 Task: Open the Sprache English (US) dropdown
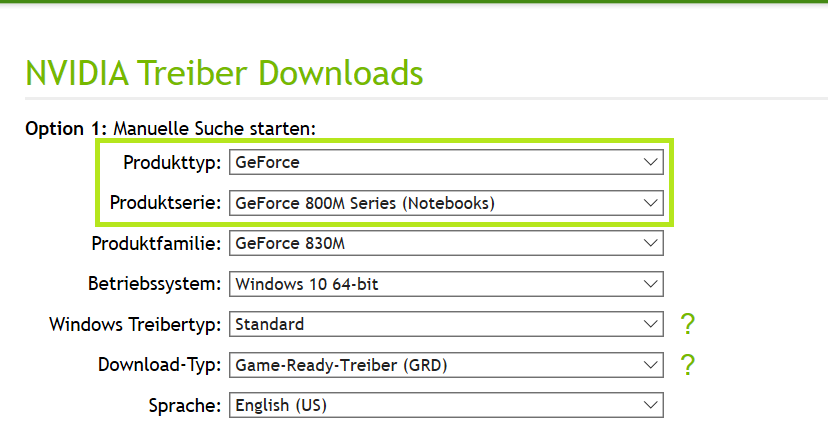click(x=445, y=405)
